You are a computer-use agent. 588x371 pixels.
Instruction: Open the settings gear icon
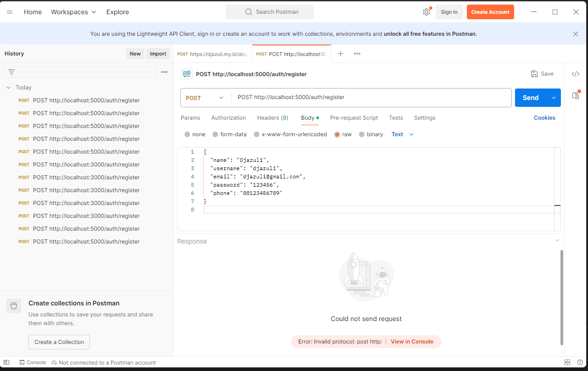[426, 12]
